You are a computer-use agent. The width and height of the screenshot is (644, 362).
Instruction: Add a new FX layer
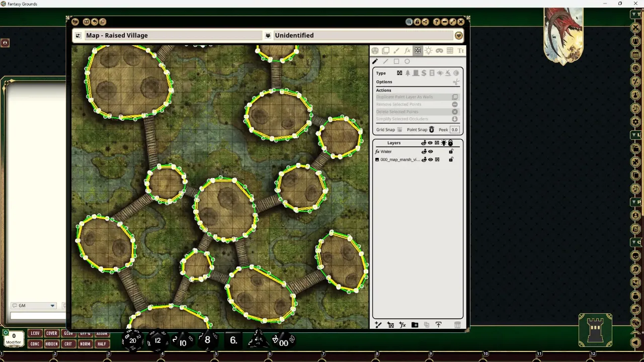(403, 325)
